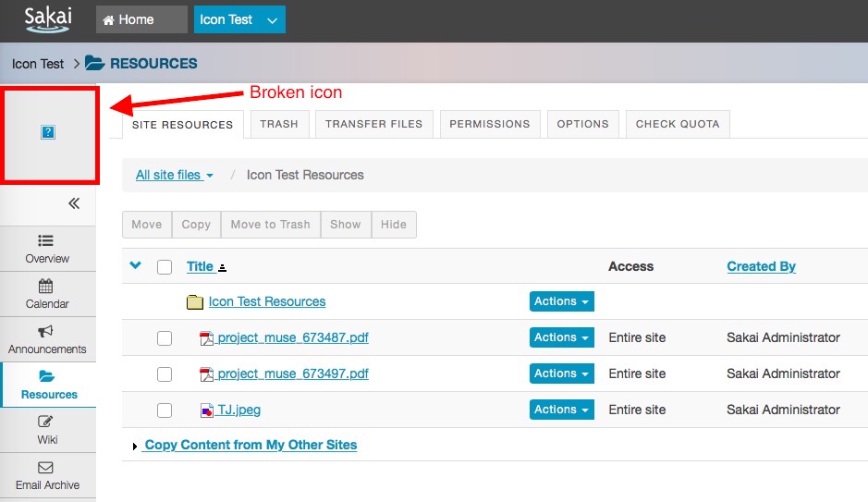Collapse the sidebar with double chevron
The height and width of the screenshot is (502, 868).
[74, 203]
